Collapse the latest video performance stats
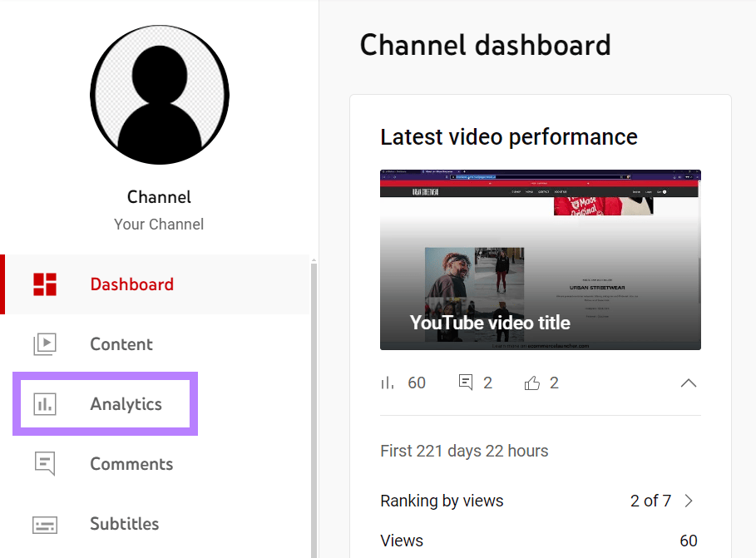 click(x=689, y=383)
